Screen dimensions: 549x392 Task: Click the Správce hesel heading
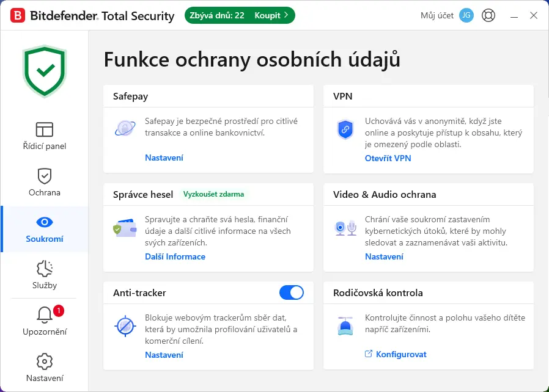pos(143,194)
